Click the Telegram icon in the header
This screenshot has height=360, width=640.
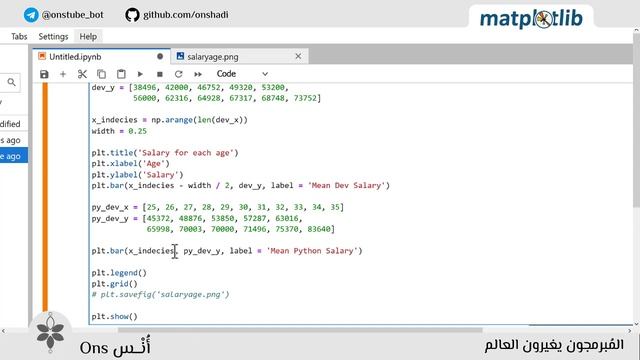coord(31,15)
